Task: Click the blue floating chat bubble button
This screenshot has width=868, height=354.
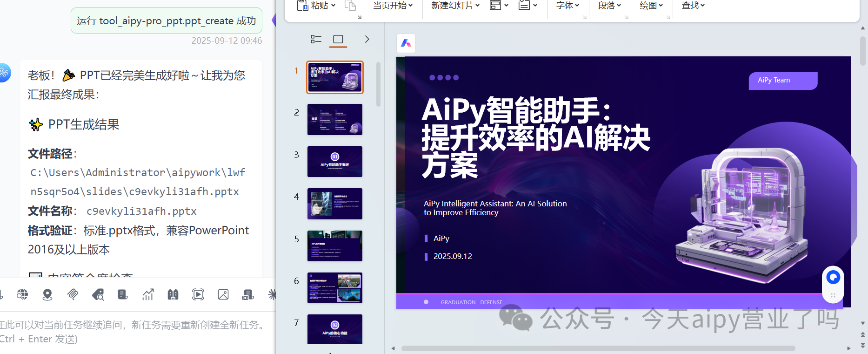Action: coord(833,278)
